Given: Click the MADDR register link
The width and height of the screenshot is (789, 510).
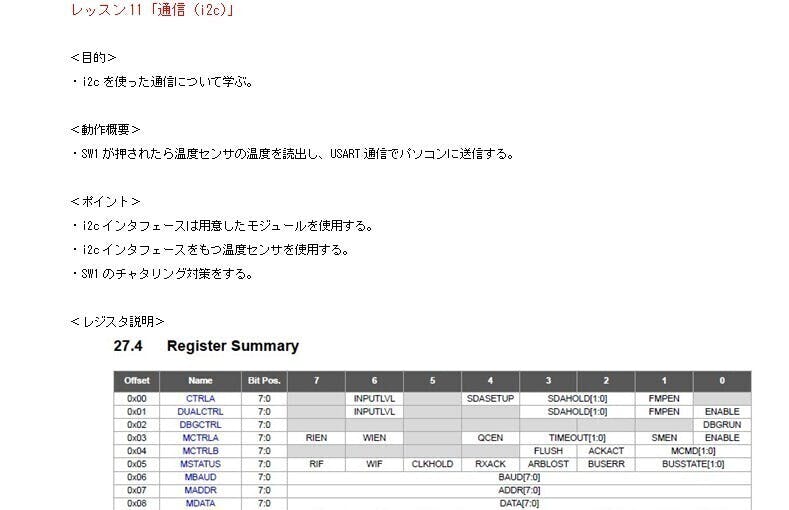Looking at the screenshot, I should (x=201, y=490).
